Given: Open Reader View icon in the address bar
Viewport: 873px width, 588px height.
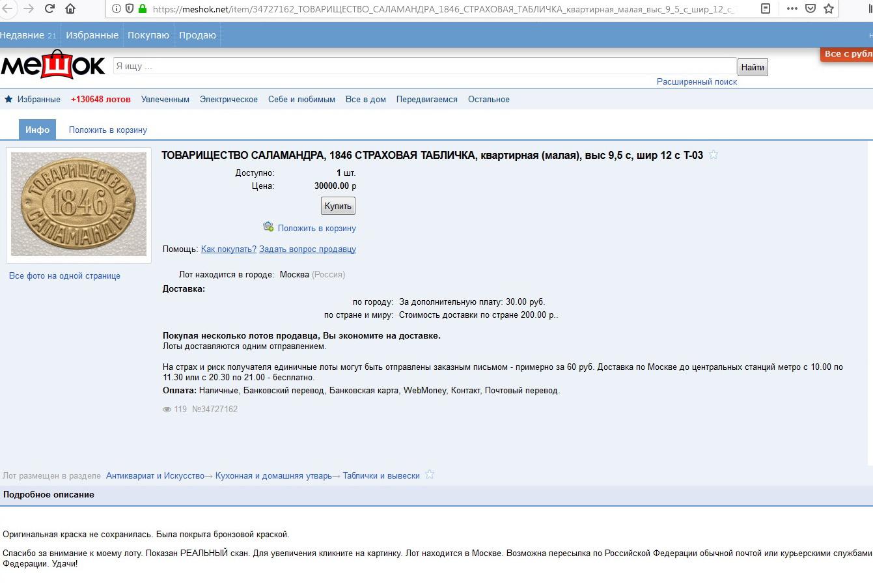Looking at the screenshot, I should pyautogui.click(x=766, y=8).
